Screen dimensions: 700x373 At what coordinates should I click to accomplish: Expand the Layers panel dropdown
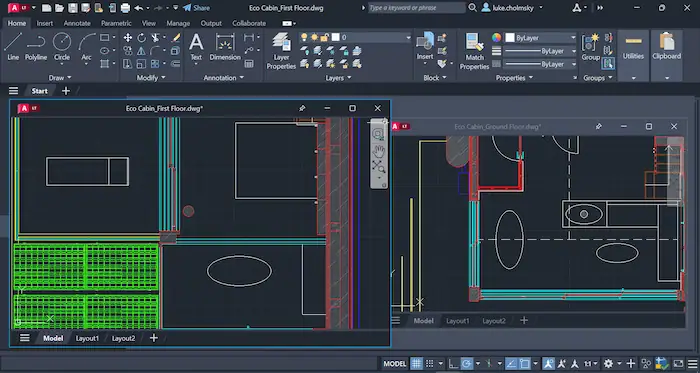(338, 78)
